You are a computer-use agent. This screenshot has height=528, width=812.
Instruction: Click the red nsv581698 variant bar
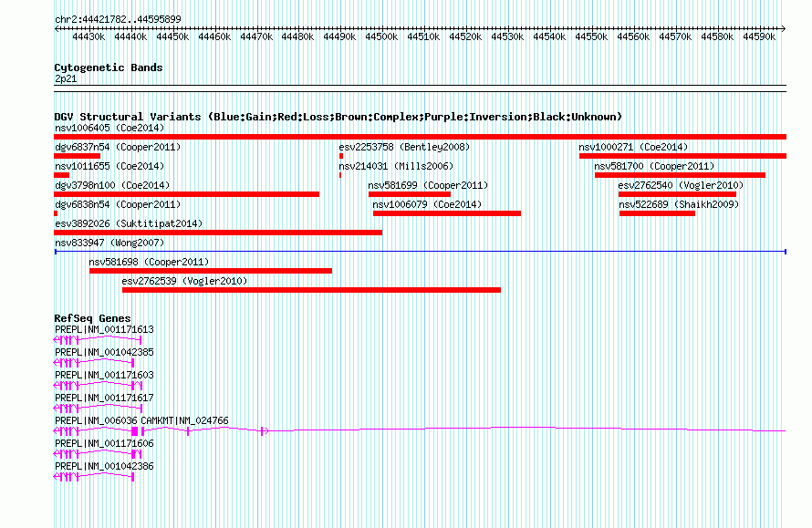[210, 271]
